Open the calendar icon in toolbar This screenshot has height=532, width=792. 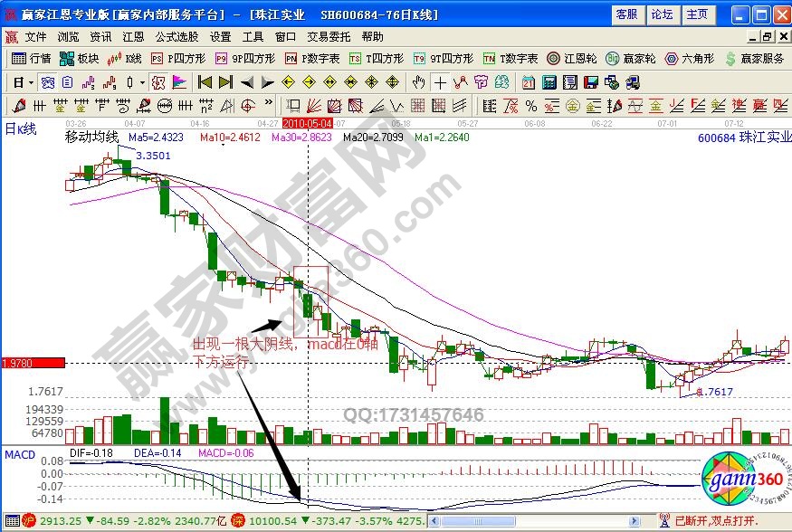[529, 81]
